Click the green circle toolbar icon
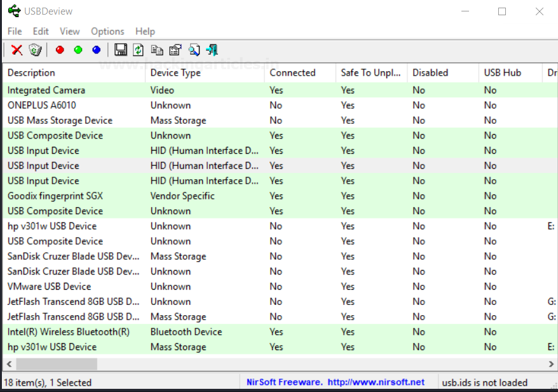558x392 pixels. coord(78,50)
